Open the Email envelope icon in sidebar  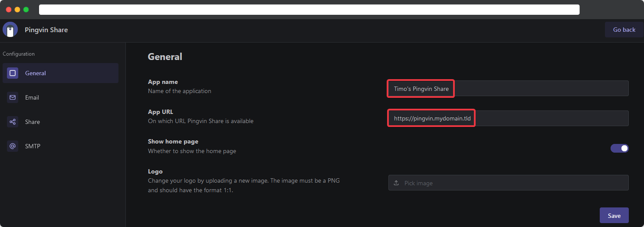coord(13,97)
